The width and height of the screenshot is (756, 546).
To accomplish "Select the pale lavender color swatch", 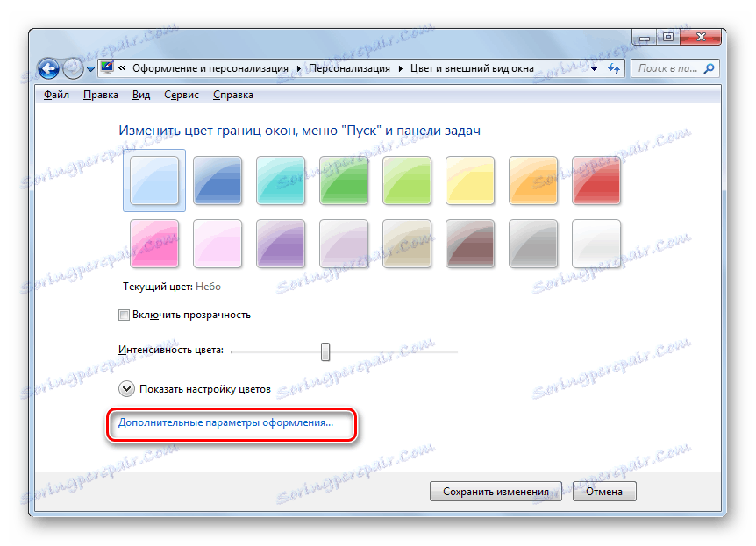I will [x=344, y=244].
